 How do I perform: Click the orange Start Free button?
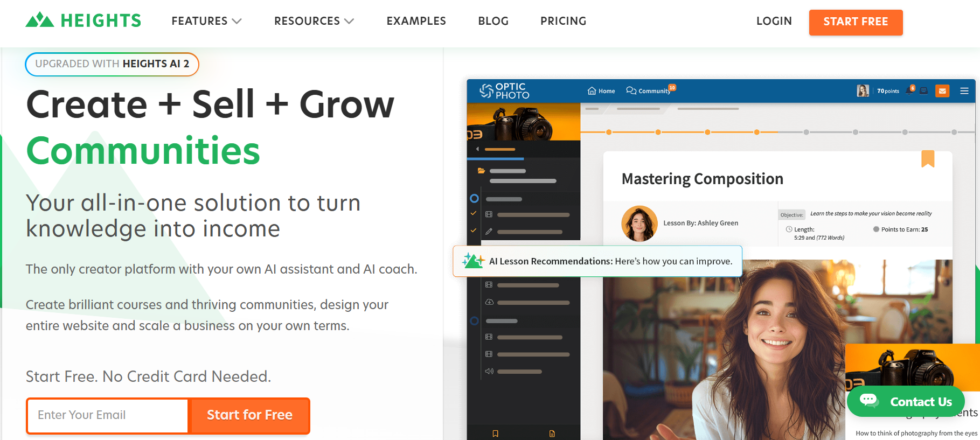[x=856, y=22]
